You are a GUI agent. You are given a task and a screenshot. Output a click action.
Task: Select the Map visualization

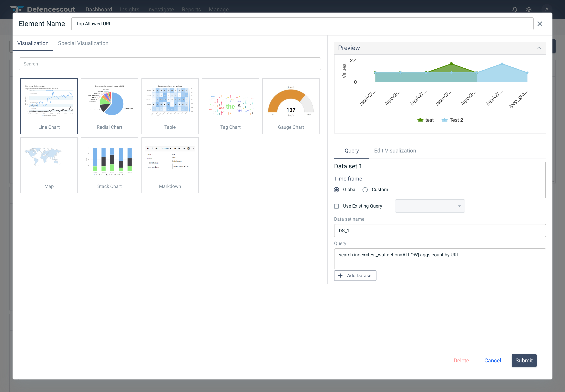coord(49,165)
